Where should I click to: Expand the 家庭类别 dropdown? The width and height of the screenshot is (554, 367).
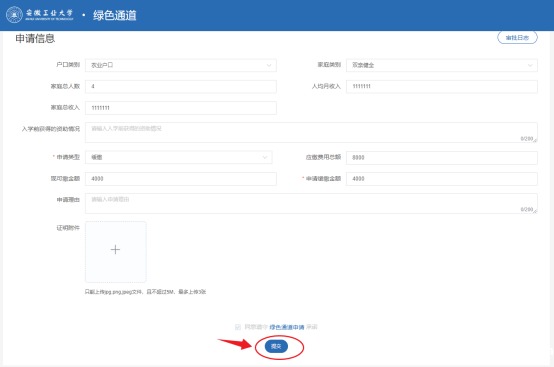[x=442, y=65]
